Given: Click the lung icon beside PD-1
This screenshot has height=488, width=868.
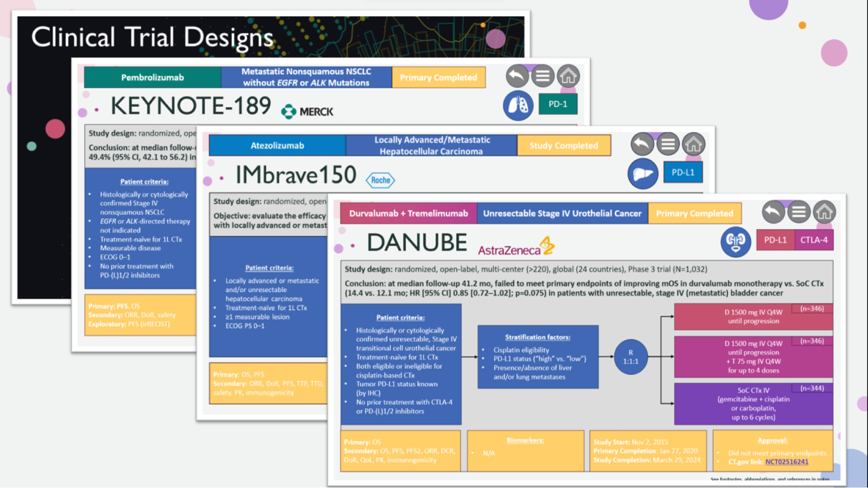Looking at the screenshot, I should [518, 105].
